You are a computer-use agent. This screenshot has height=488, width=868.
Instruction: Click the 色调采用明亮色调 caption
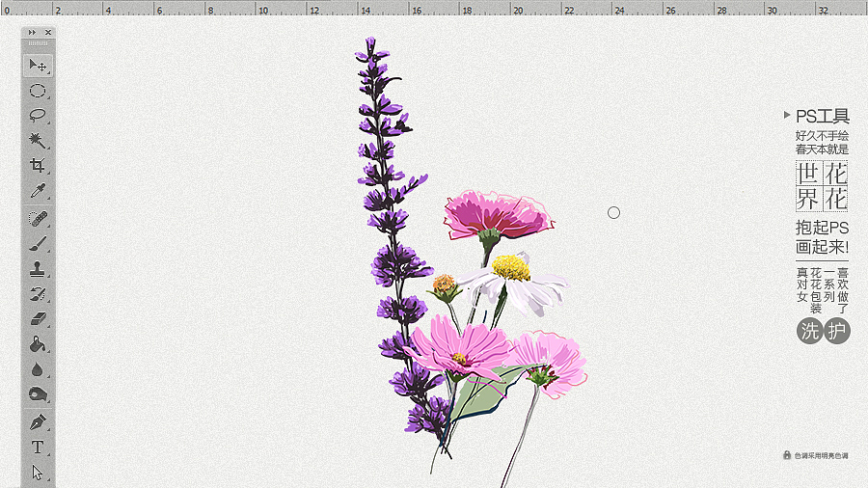pos(821,456)
